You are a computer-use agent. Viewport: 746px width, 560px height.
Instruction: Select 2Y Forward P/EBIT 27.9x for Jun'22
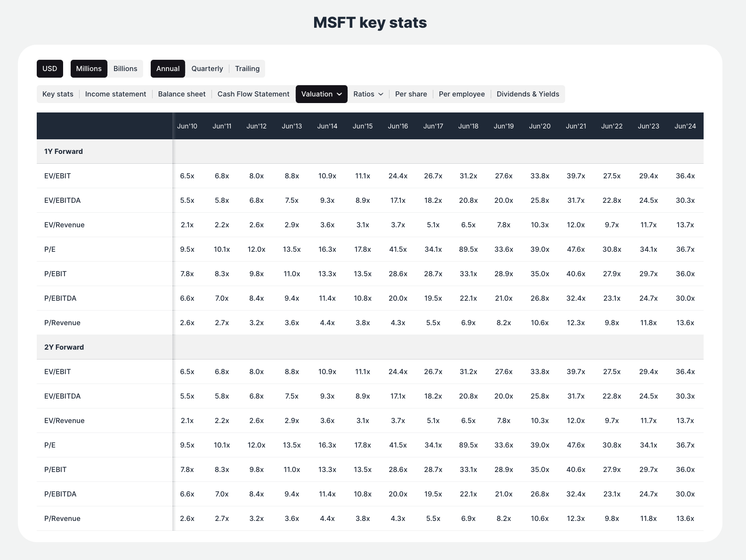[612, 470]
